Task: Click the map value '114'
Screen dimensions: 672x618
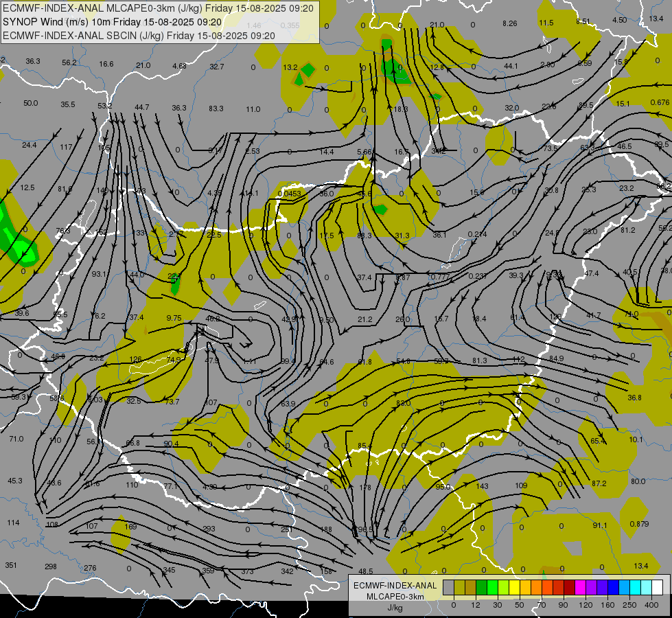Action: pyautogui.click(x=13, y=523)
